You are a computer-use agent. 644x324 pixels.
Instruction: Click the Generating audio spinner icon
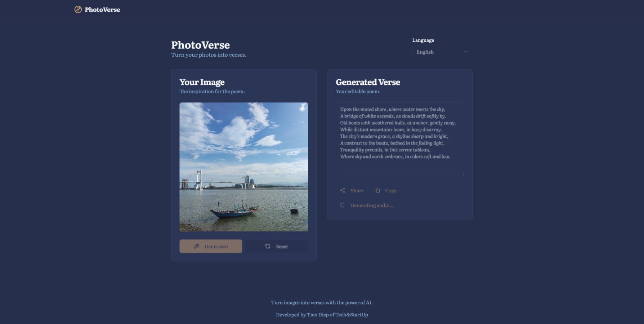(x=343, y=205)
